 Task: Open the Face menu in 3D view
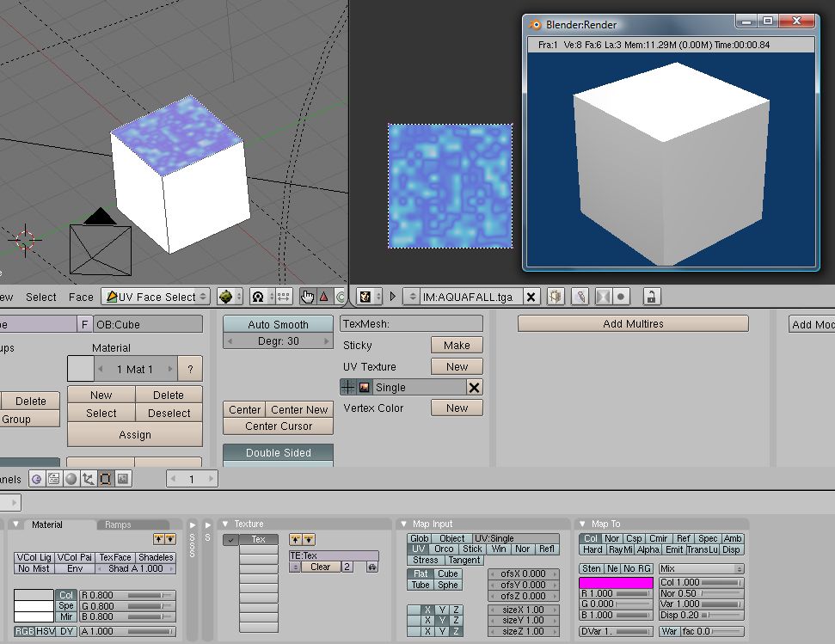[x=81, y=297]
